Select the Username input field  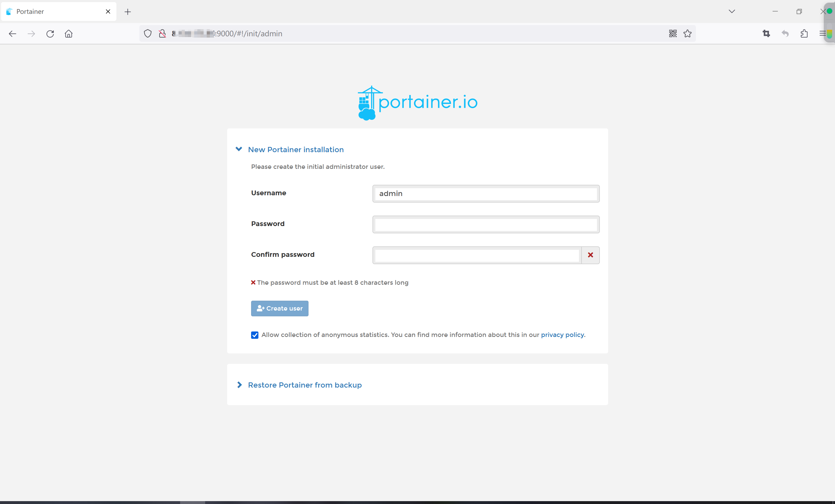tap(486, 193)
